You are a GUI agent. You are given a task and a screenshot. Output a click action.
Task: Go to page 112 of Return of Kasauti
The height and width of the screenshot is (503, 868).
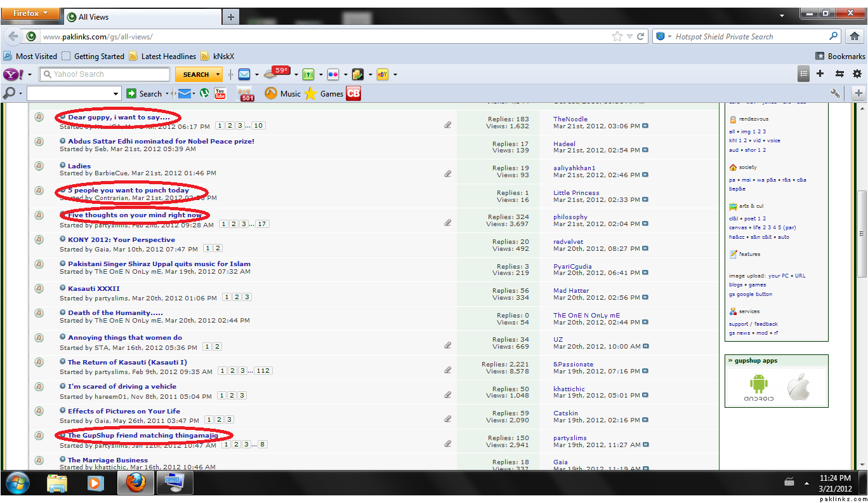coord(263,371)
